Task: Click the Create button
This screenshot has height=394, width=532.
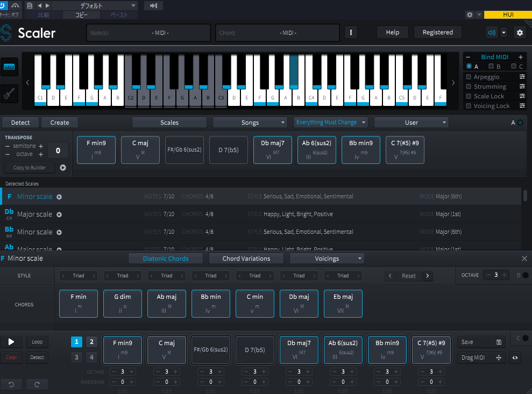Action: [x=60, y=123]
